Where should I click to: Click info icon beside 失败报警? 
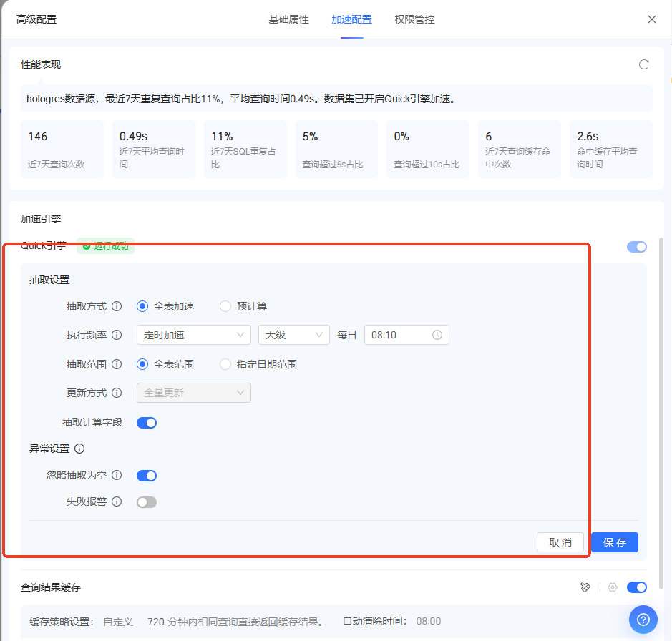(117, 501)
